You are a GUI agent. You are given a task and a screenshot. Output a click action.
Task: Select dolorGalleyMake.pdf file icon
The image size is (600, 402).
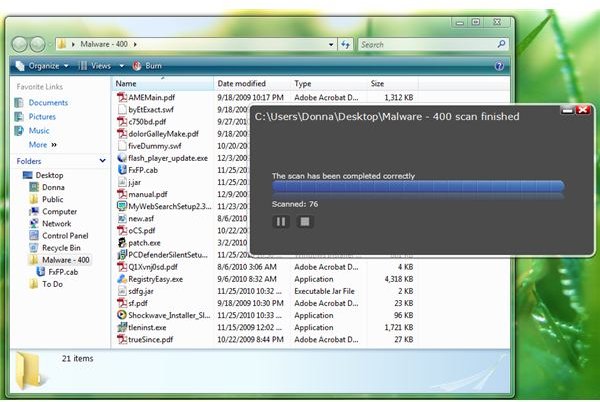click(x=122, y=134)
